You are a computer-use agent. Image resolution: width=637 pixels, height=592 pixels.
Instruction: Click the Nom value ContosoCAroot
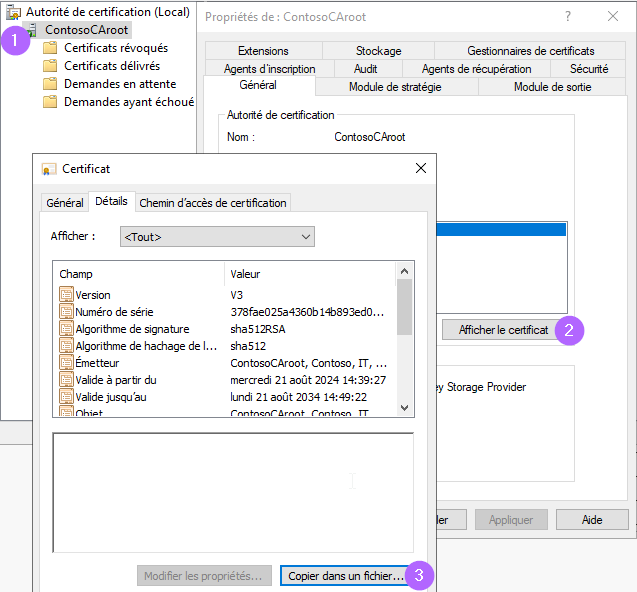[370, 137]
